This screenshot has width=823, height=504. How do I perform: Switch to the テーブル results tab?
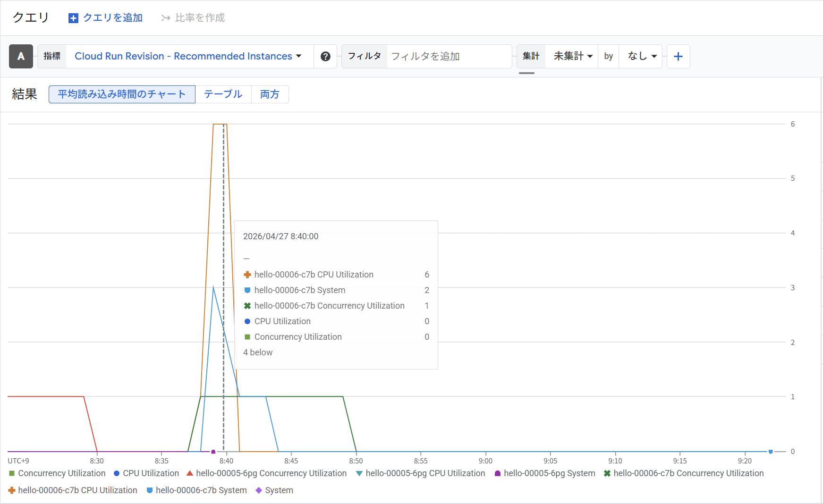[223, 94]
